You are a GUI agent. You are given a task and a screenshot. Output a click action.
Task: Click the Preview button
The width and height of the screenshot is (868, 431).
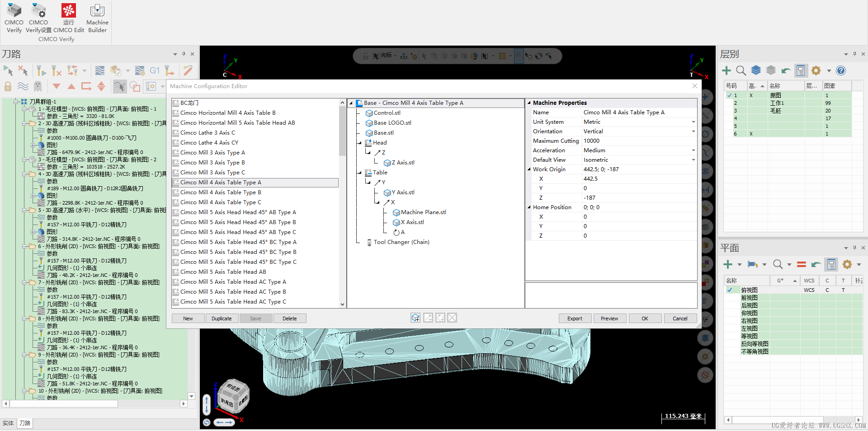(609, 319)
